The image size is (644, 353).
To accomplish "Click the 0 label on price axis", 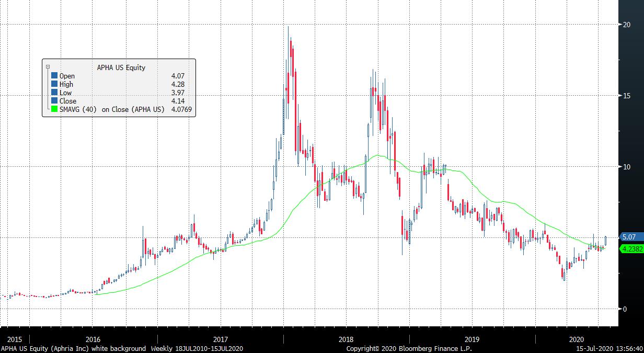I will point(624,309).
